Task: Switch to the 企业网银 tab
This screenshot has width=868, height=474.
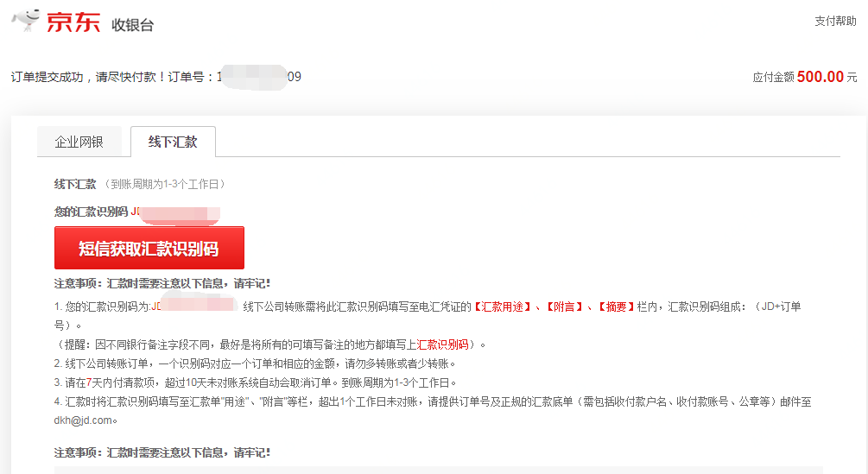Action: [79, 142]
